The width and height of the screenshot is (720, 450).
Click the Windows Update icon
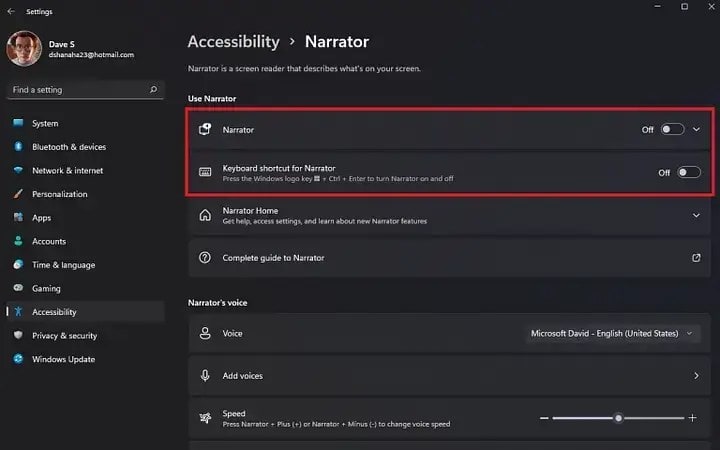(x=18, y=359)
